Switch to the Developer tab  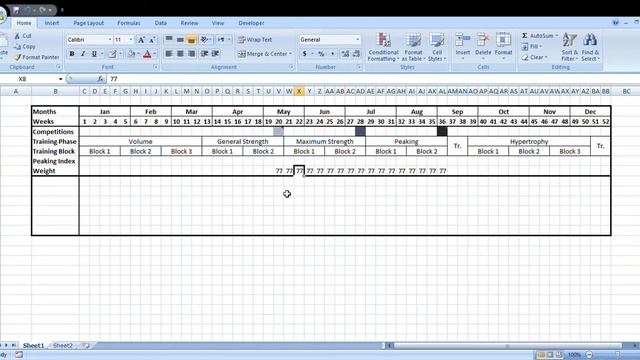click(251, 23)
